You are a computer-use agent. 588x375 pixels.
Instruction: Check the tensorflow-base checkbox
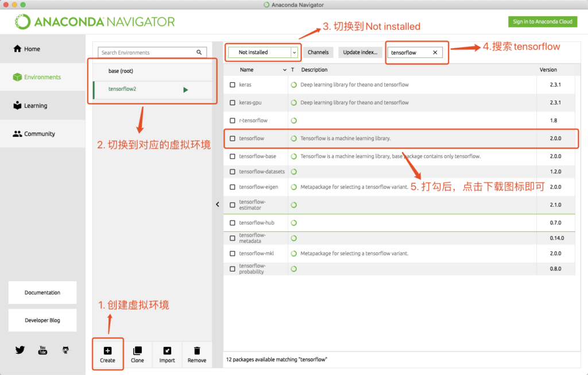click(x=233, y=156)
